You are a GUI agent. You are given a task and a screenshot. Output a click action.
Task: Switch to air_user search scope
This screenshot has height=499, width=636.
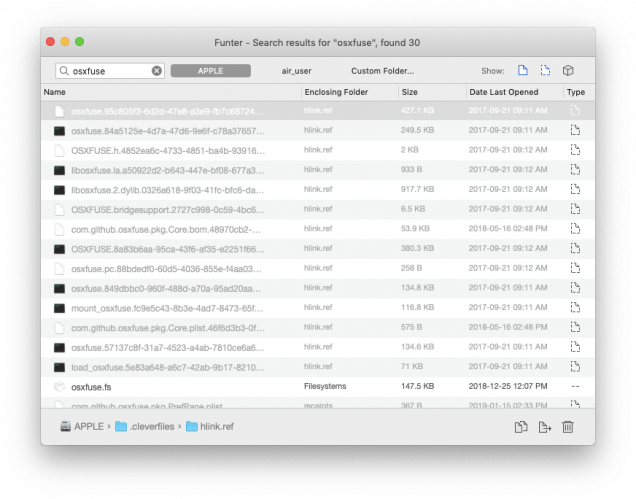click(x=297, y=71)
